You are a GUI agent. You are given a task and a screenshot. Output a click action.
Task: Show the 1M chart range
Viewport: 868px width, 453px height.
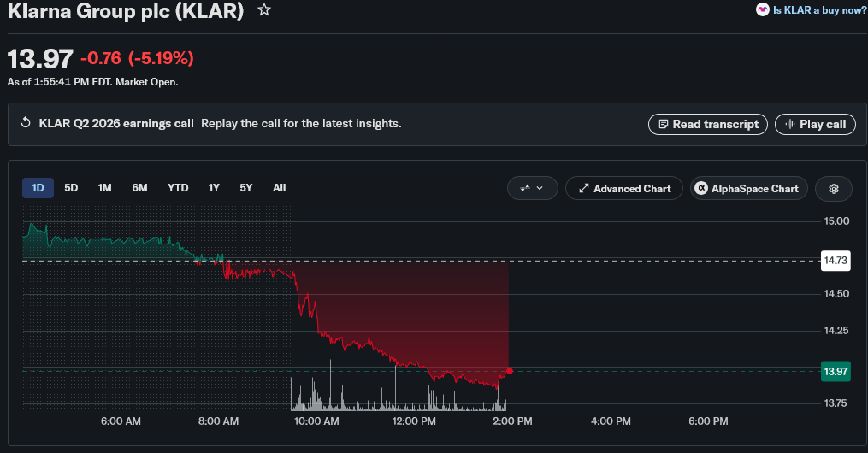point(104,188)
